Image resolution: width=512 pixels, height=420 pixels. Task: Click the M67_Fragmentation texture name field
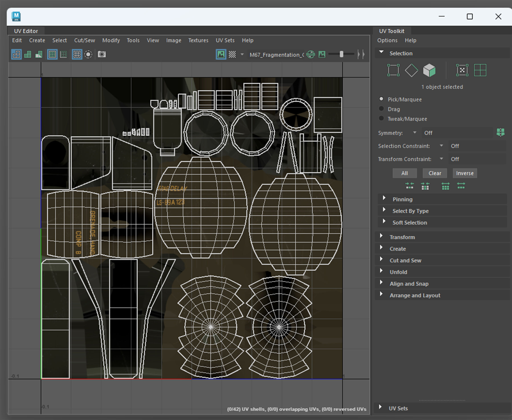[x=276, y=55]
